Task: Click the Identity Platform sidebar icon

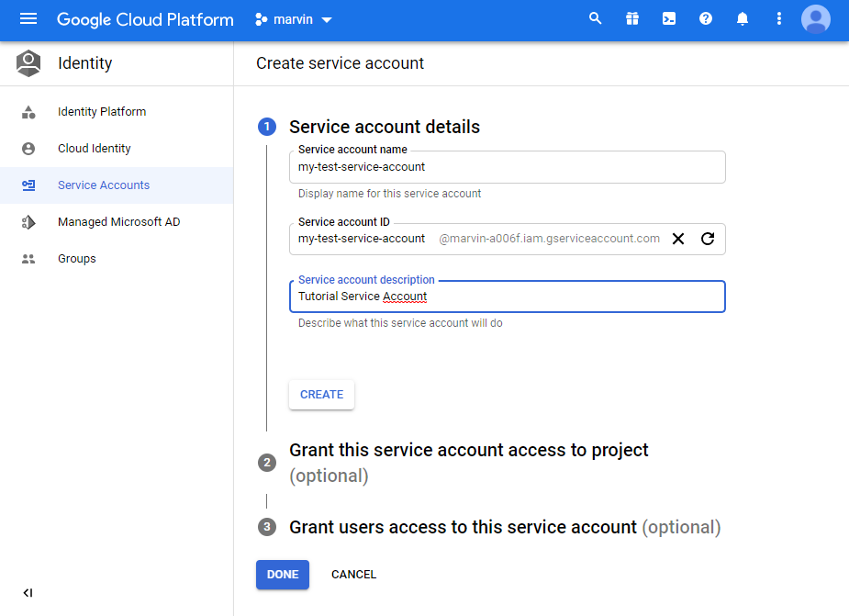Action: click(28, 112)
